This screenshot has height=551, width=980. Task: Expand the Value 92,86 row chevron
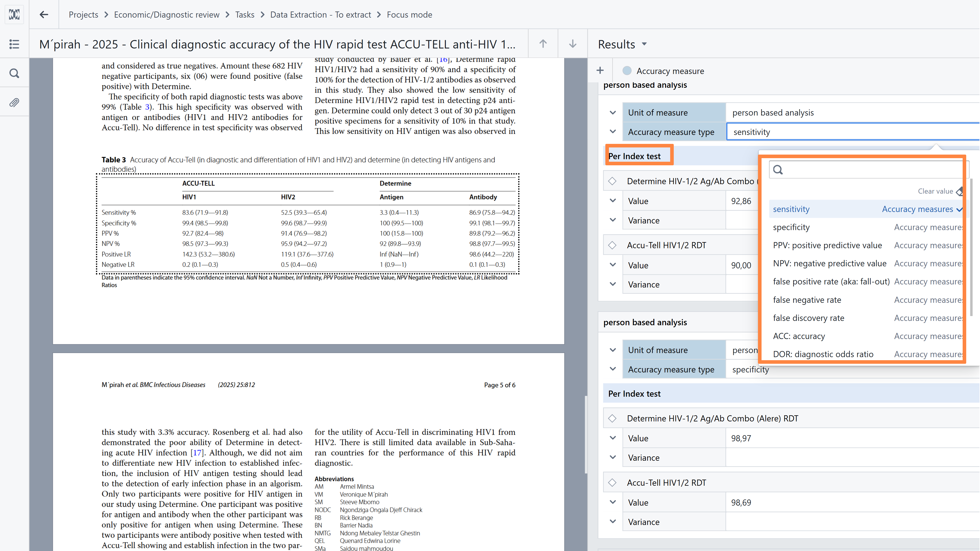point(612,201)
